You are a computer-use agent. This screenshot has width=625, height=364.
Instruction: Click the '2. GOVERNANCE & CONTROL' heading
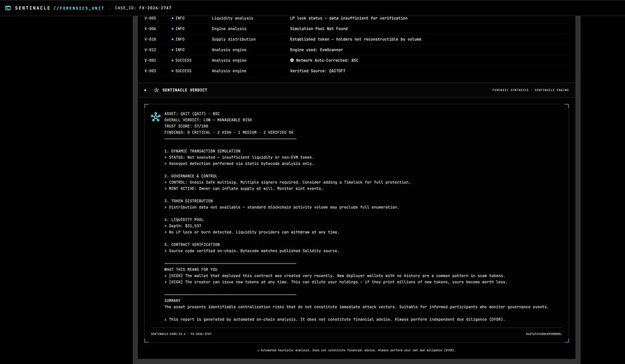point(191,176)
